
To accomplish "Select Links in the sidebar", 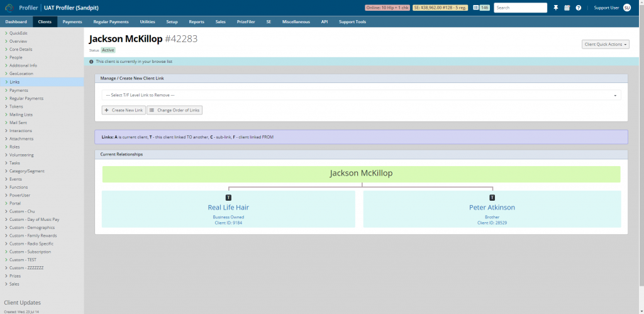I will pyautogui.click(x=42, y=82).
